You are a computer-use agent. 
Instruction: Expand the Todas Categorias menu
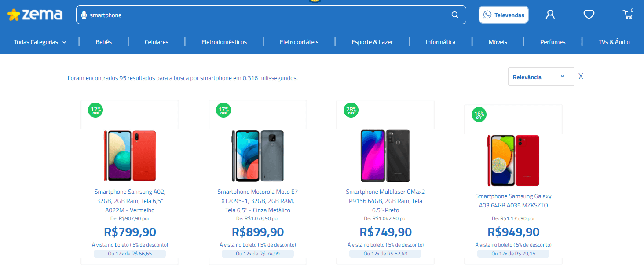click(x=40, y=42)
